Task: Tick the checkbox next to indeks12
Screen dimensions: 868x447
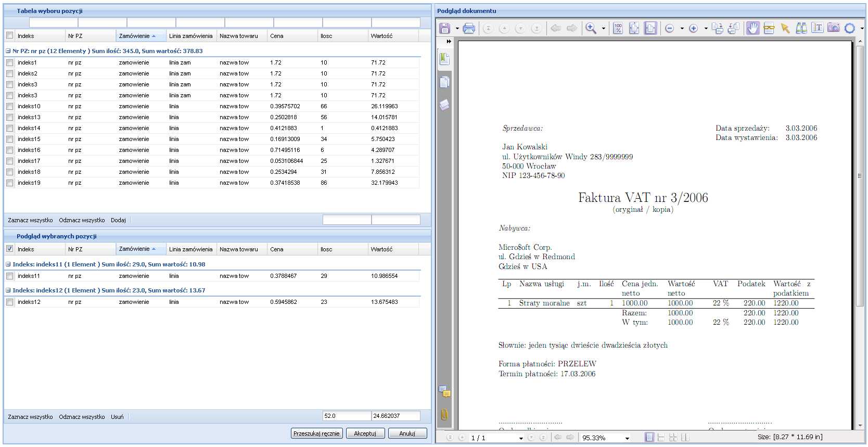Action: coord(10,302)
